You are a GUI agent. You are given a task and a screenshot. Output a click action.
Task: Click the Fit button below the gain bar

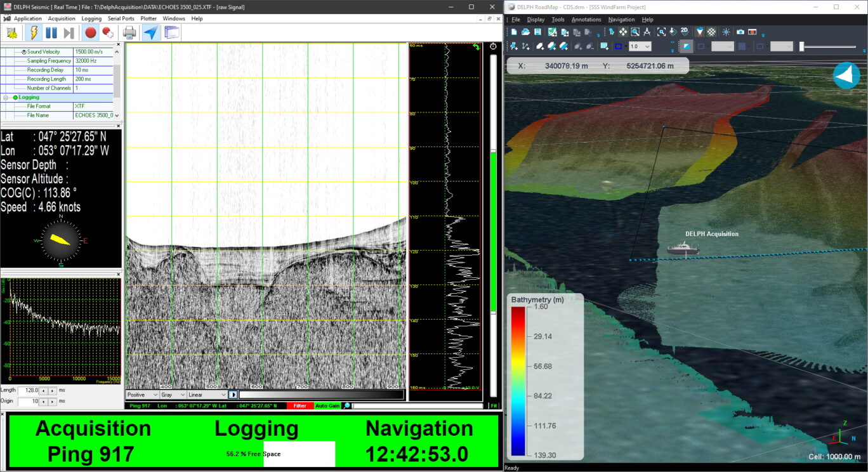click(494, 406)
